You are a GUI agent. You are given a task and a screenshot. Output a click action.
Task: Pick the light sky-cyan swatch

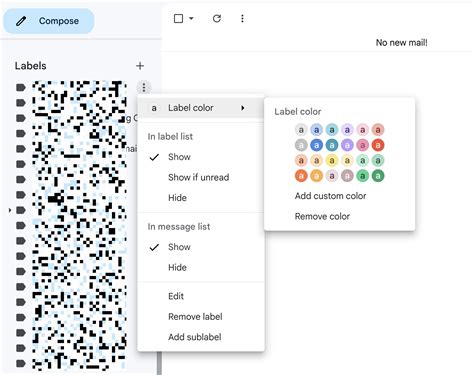(332, 130)
